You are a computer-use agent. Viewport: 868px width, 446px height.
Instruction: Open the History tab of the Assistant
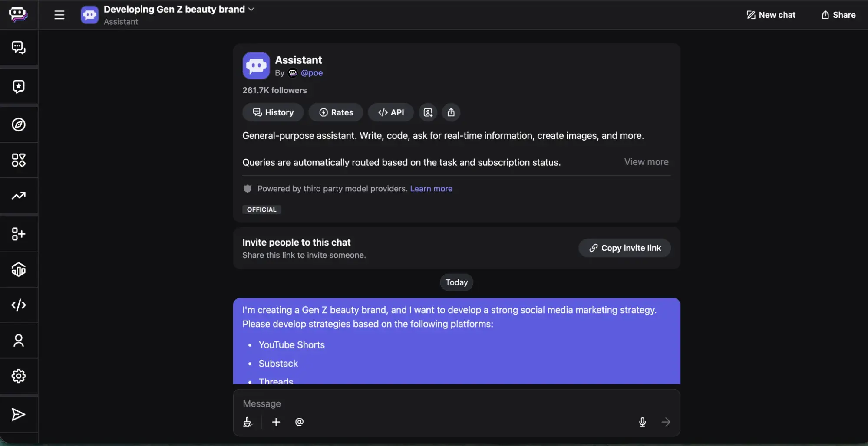click(272, 112)
